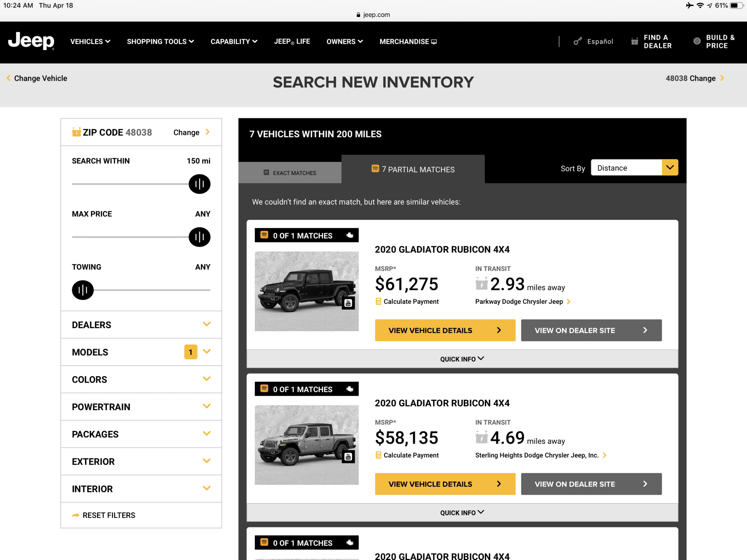Expand Quick Info for the $58,135 Gladiator
Viewport: 747px width, 560px height.
(x=462, y=512)
